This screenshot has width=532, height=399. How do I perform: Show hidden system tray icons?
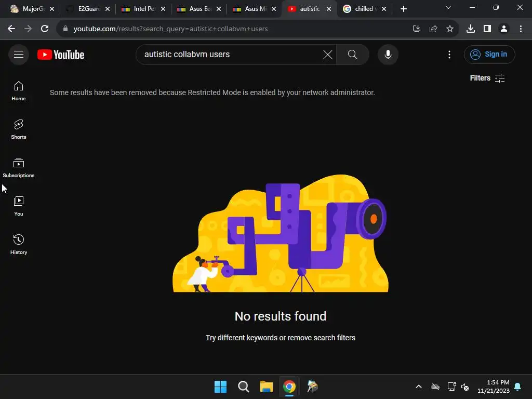[x=419, y=387]
